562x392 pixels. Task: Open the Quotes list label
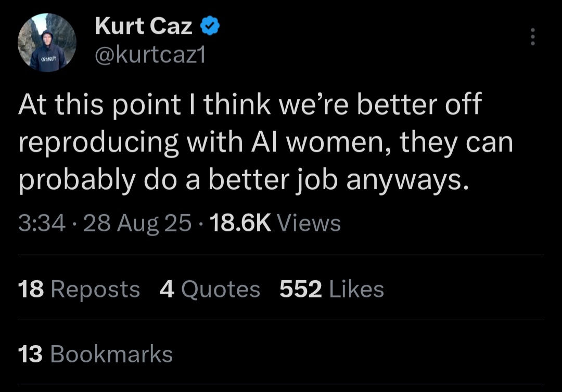point(220,290)
